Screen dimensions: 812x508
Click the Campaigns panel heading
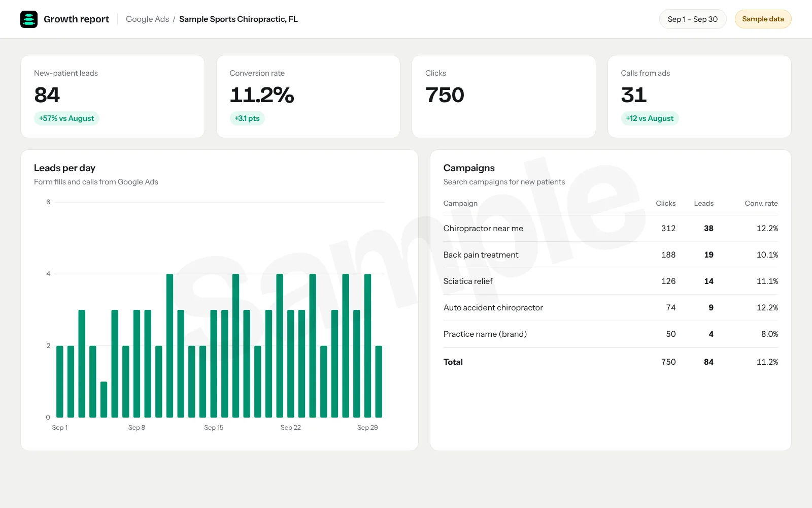point(469,168)
